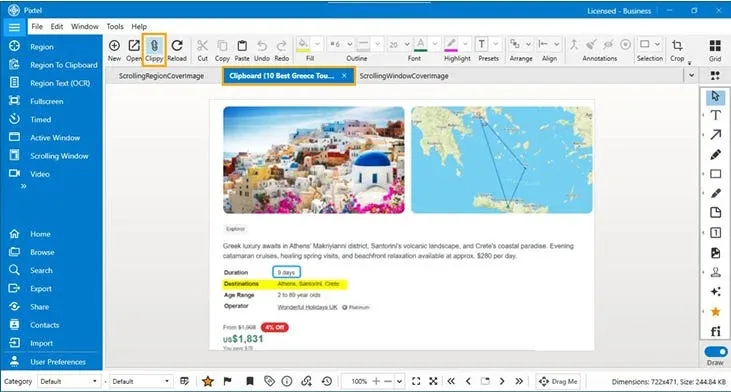731x392 pixels.
Task: Select the Arrow drawing tool
Action: point(715,135)
